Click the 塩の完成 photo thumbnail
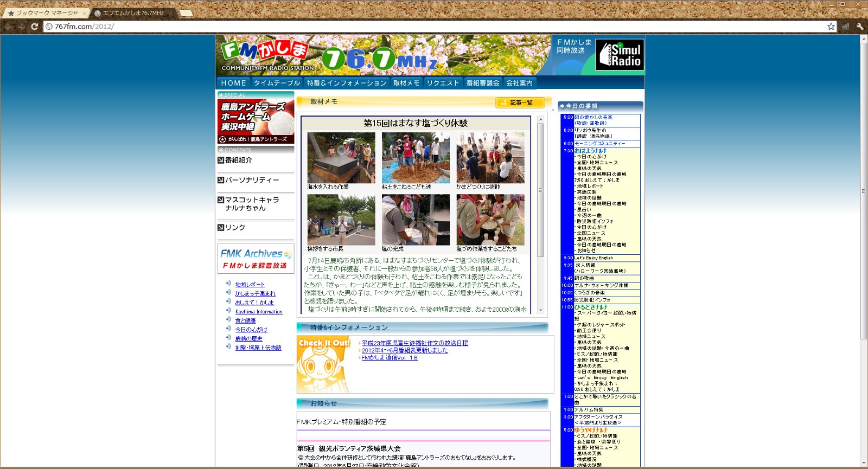 point(416,220)
